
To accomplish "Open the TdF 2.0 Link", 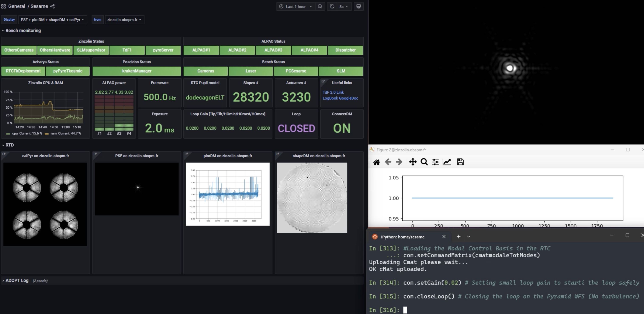I will pyautogui.click(x=333, y=92).
